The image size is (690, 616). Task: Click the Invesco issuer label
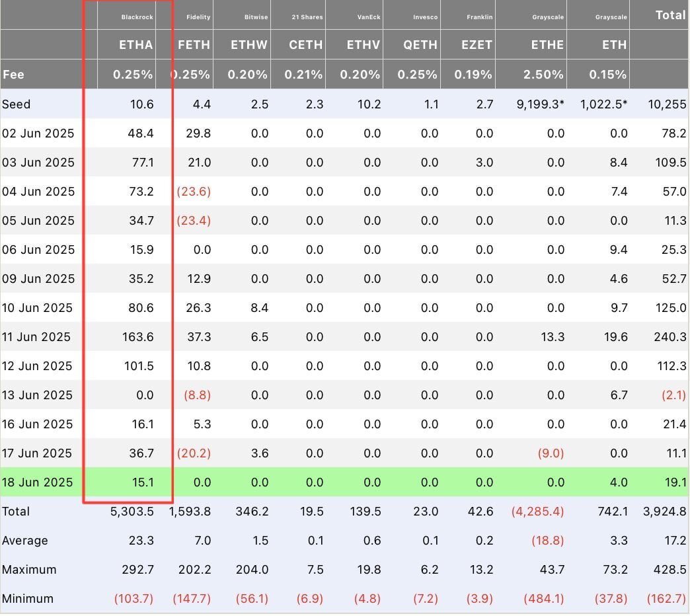point(426,17)
